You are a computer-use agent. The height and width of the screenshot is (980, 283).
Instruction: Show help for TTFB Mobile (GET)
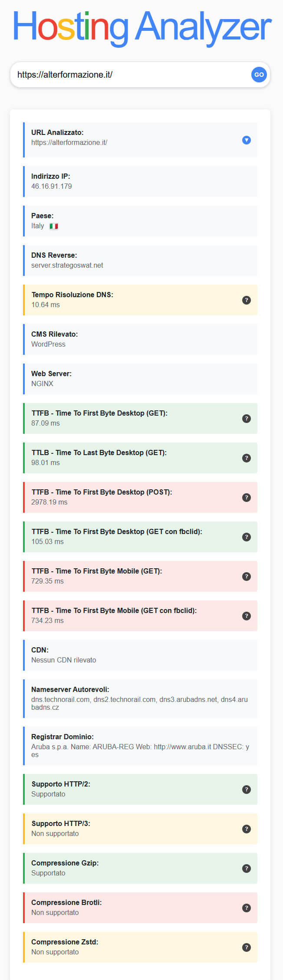[246, 577]
